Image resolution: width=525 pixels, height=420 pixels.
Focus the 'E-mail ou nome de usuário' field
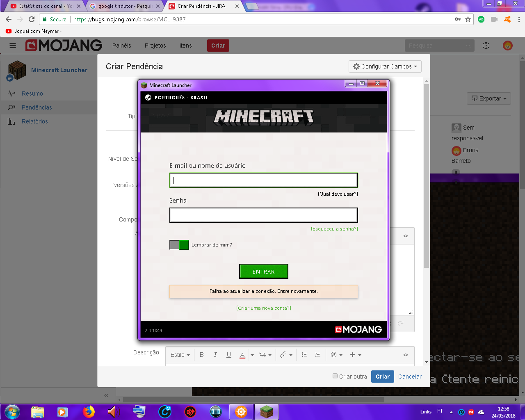pos(264,180)
